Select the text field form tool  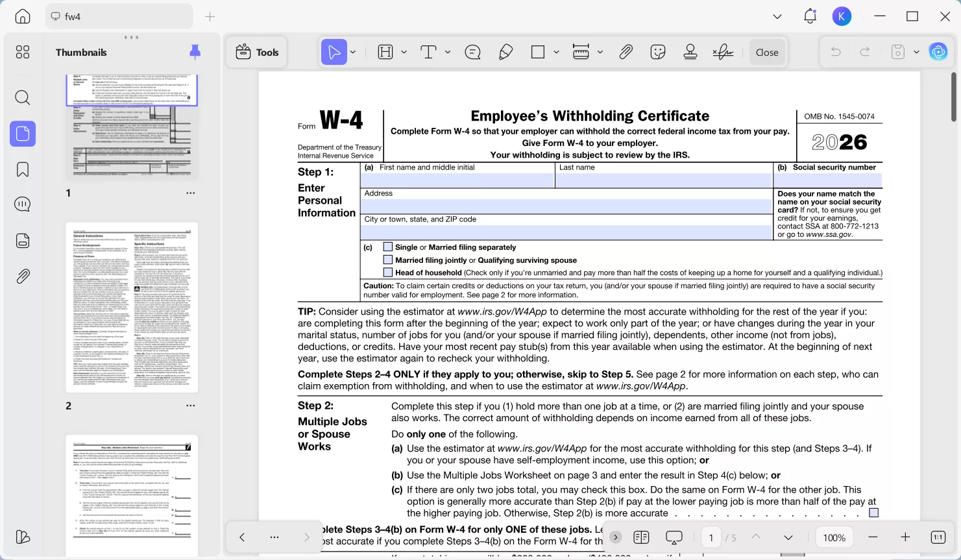pos(385,52)
